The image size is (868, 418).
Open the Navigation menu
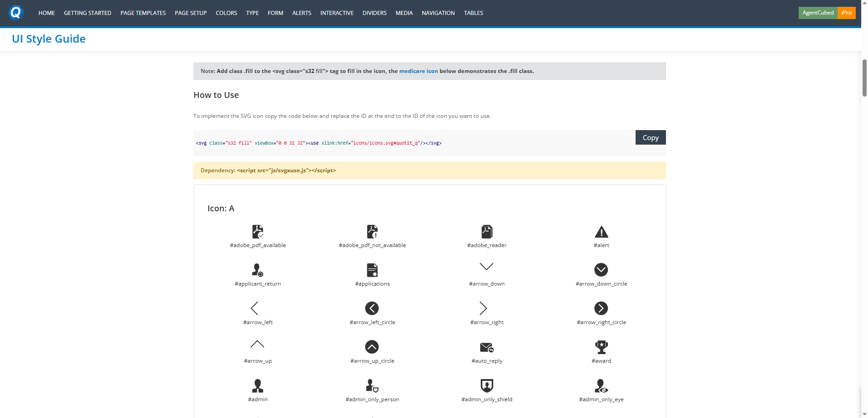(x=438, y=13)
